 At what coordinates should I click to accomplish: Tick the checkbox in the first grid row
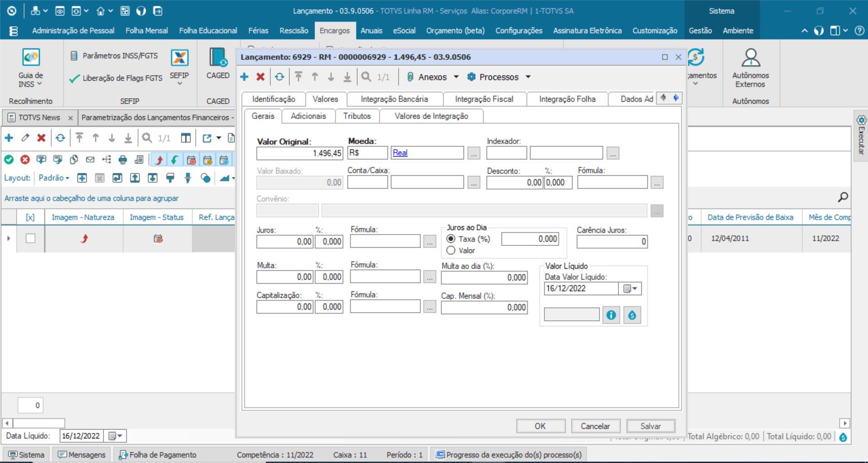(30, 239)
